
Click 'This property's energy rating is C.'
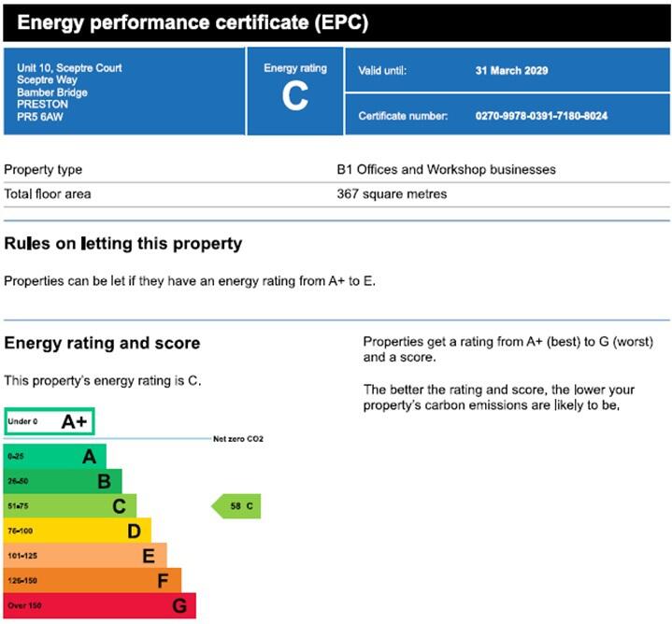coord(103,381)
